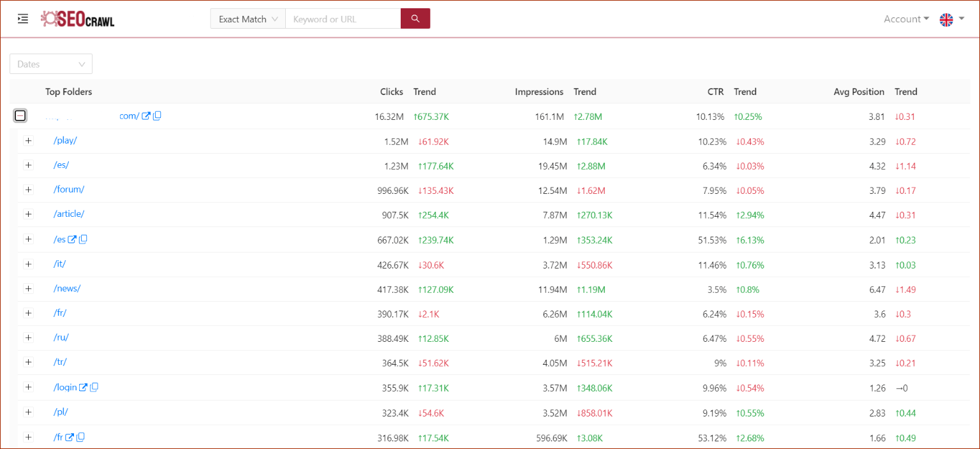This screenshot has height=449, width=980.
Task: Open the /ru/ folder link
Action: pos(61,337)
